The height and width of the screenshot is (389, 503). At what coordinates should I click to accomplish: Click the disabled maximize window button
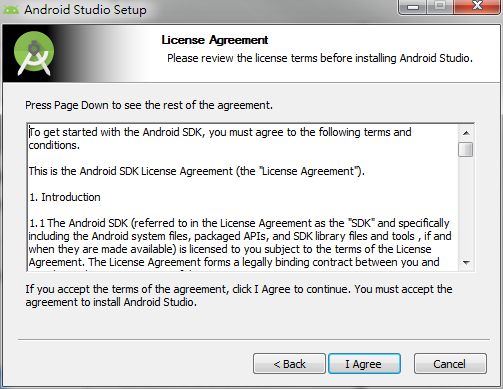tap(440, 7)
